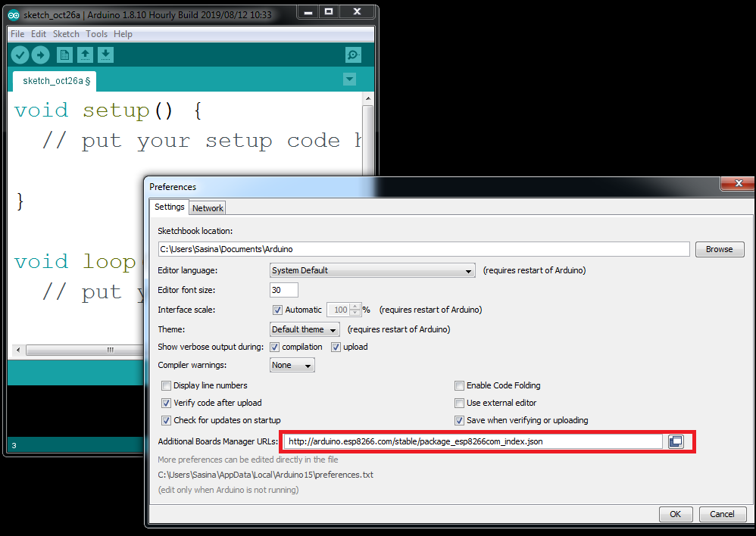
Task: Click the Save sketch down-arrow icon
Action: [105, 55]
